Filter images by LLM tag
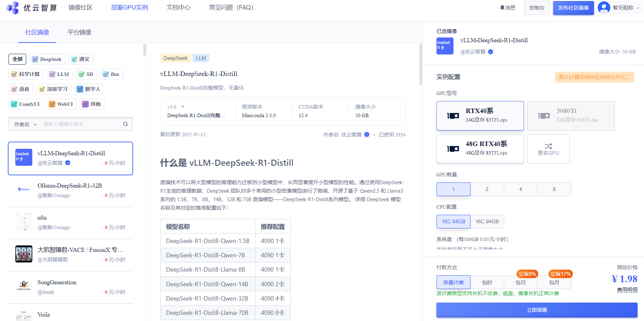Image resolution: width=644 pixels, height=321 pixels. point(60,74)
